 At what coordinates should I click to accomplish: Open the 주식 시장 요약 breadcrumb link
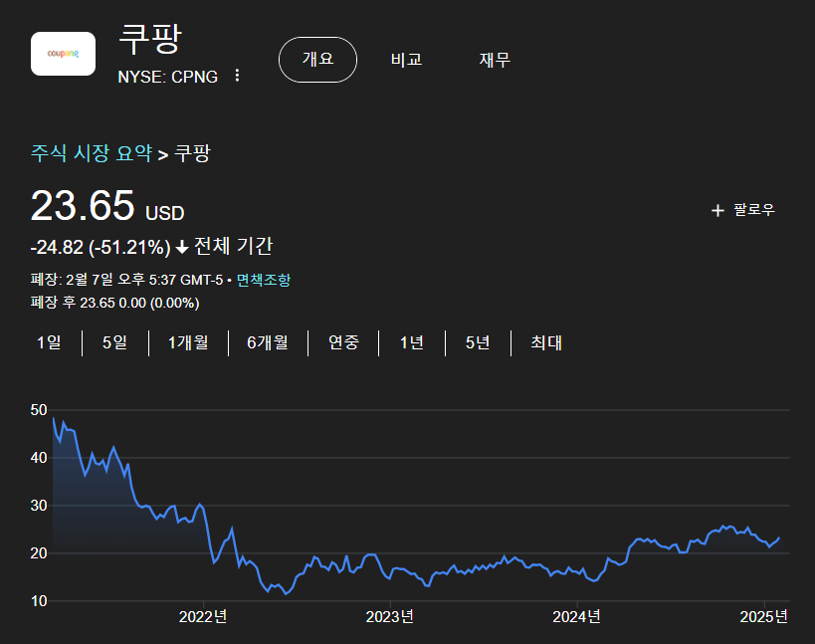click(92, 153)
